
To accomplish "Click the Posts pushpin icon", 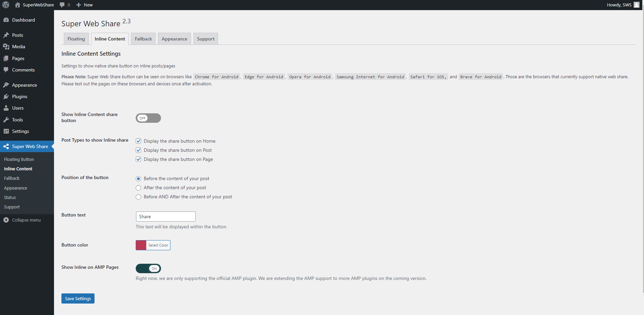I will pos(6,35).
